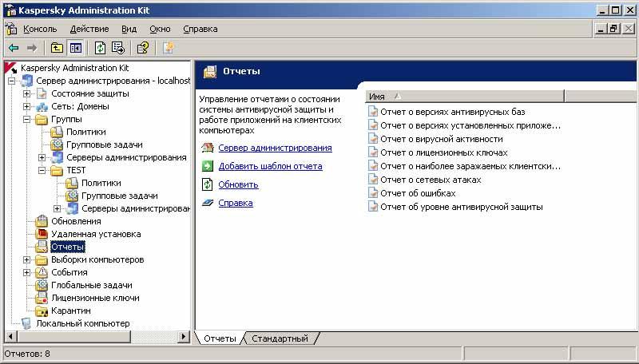Select Политики under TEST group

pyautogui.click(x=101, y=183)
